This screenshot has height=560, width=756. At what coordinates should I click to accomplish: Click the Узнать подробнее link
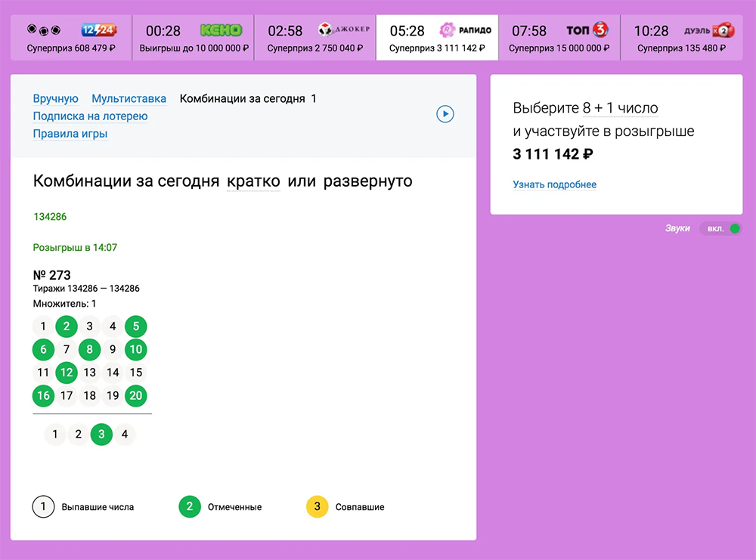pos(554,184)
